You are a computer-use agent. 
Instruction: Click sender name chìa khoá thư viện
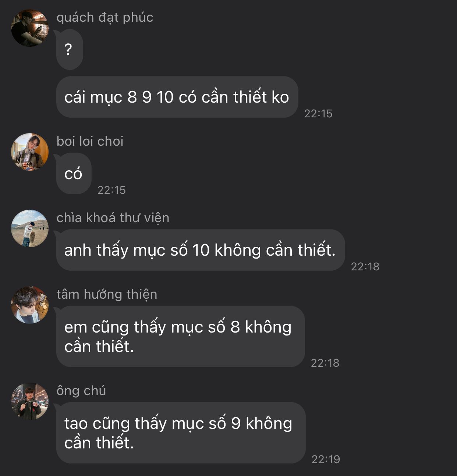click(113, 218)
